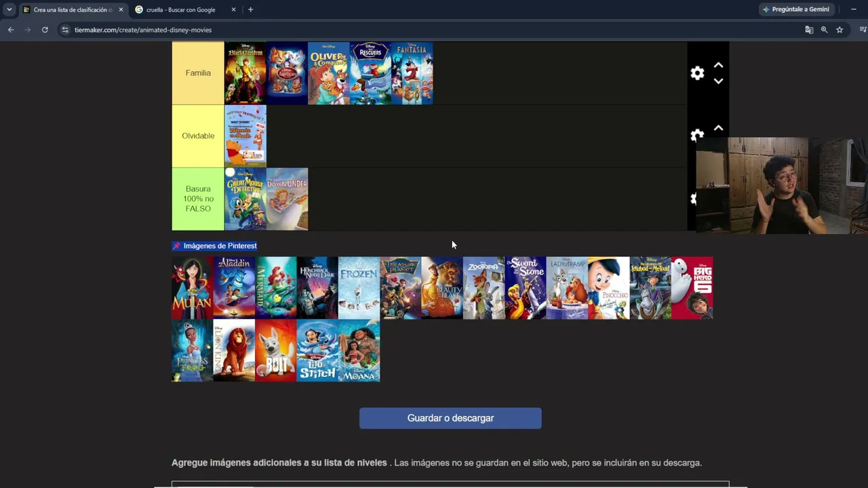This screenshot has height=488, width=868.
Task: Pick the Beauty and the Beast poster
Action: [442, 287]
